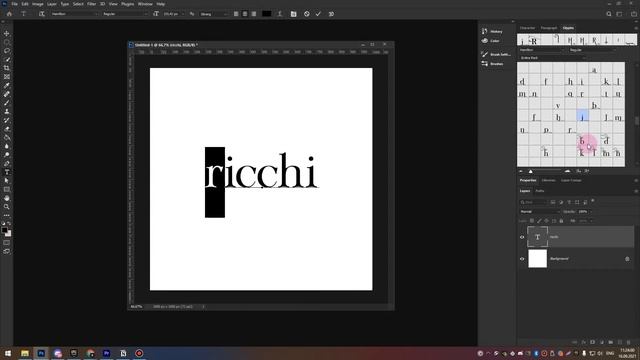Open Premiere Pro from taskbar
This screenshot has height=360, width=640.
click(107, 353)
